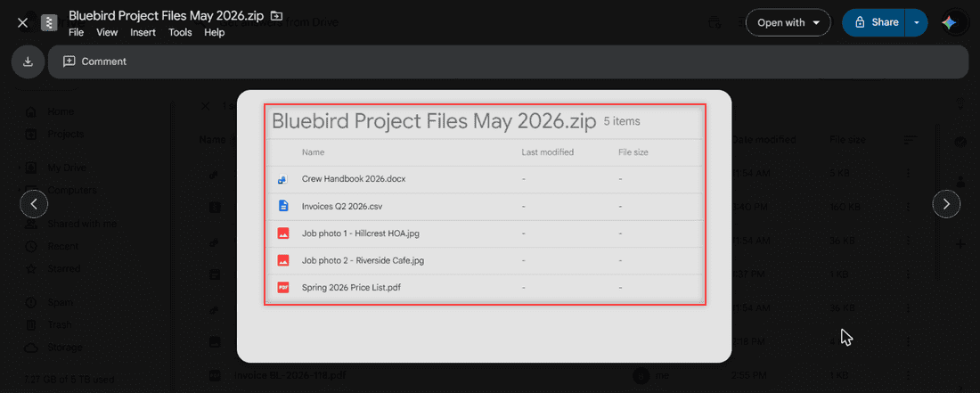Open Computers in the background sidebar
Image resolution: width=980 pixels, height=393 pixels.
tap(72, 190)
